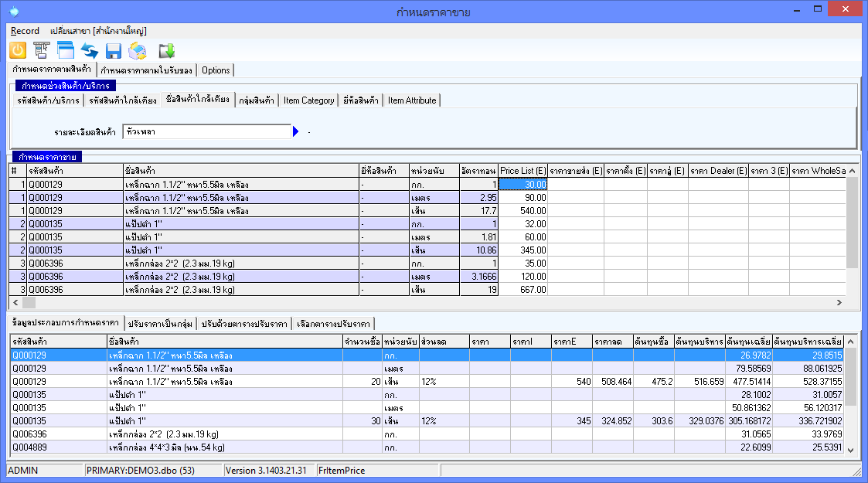Select the Item Attribute tab
The image size is (868, 483).
pos(412,100)
